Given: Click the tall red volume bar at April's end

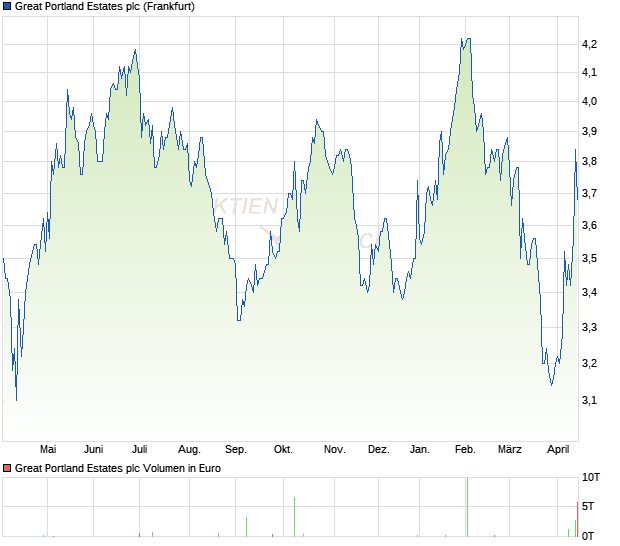Looking at the screenshot, I should pos(577,519).
